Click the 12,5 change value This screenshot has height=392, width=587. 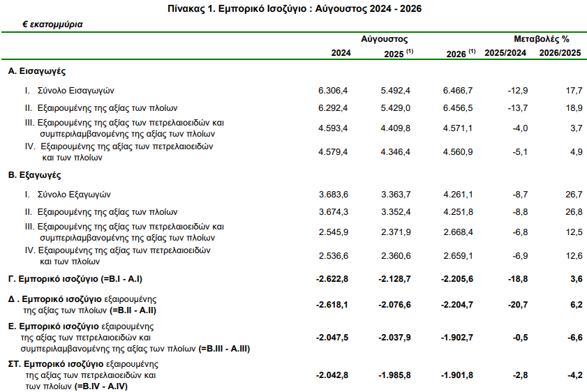[x=574, y=232]
